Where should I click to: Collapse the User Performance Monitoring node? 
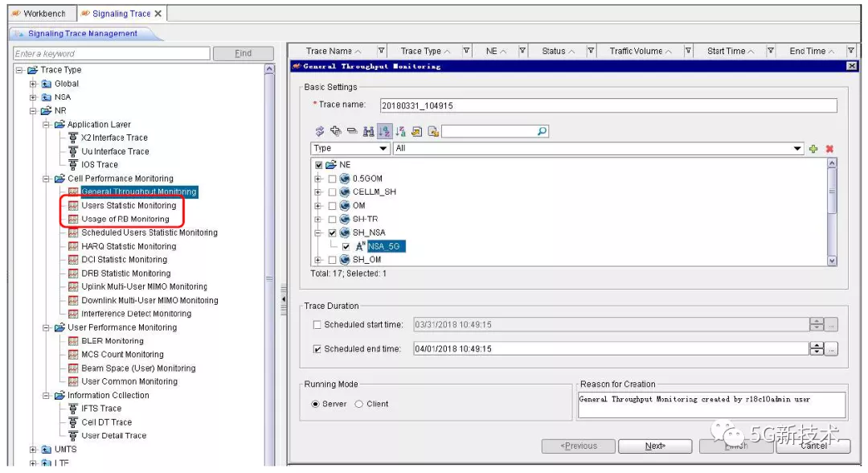point(47,327)
